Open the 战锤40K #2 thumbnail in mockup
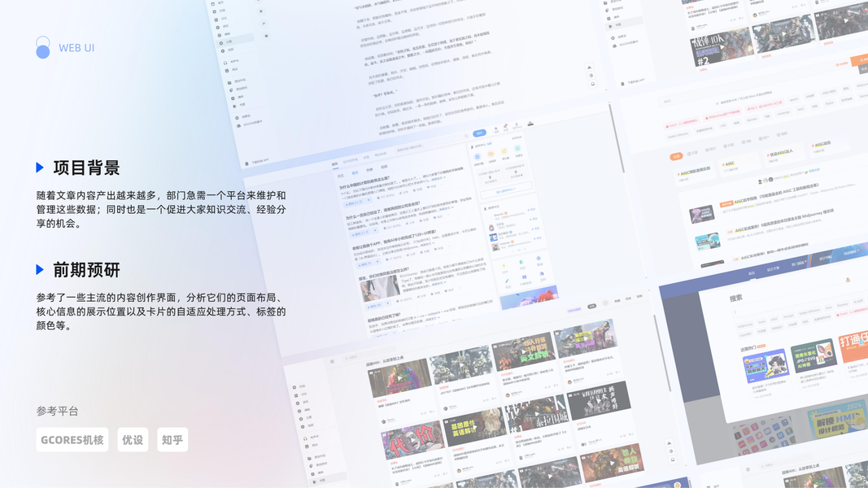Viewport: 868px width, 488px height. click(722, 48)
